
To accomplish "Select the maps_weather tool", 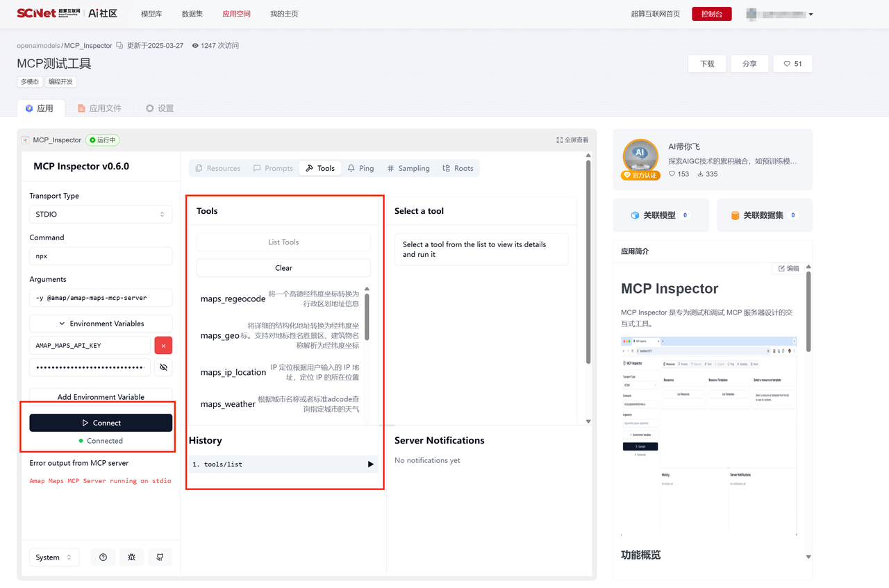I will click(228, 404).
